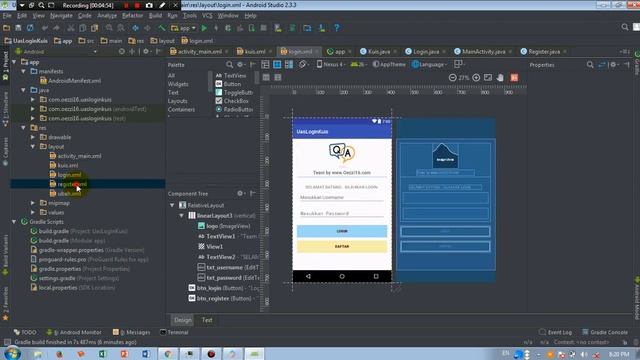The height and width of the screenshot is (360, 640).
Task: Click project panel gear settings icon
Action: click(147, 52)
